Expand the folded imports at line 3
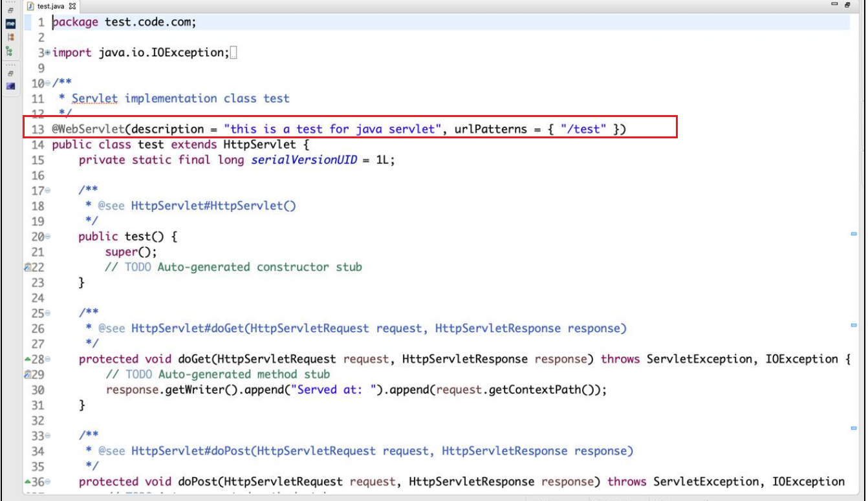This screenshot has width=868, height=501. point(48,52)
